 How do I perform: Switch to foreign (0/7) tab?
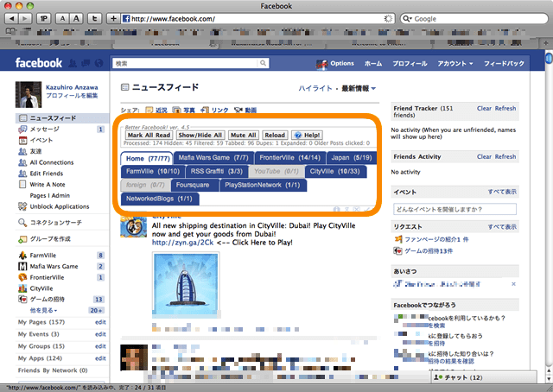tap(145, 185)
